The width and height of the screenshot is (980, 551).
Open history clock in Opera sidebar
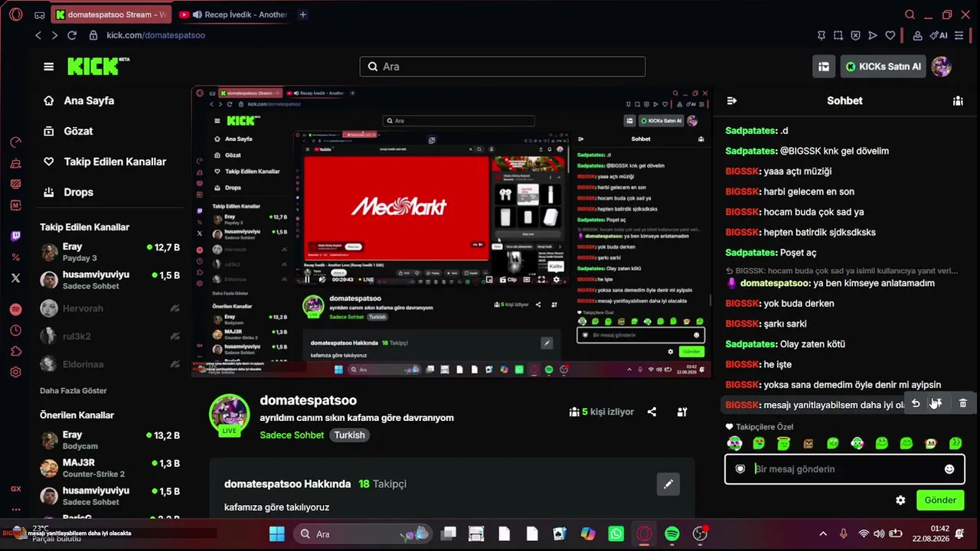[15, 331]
